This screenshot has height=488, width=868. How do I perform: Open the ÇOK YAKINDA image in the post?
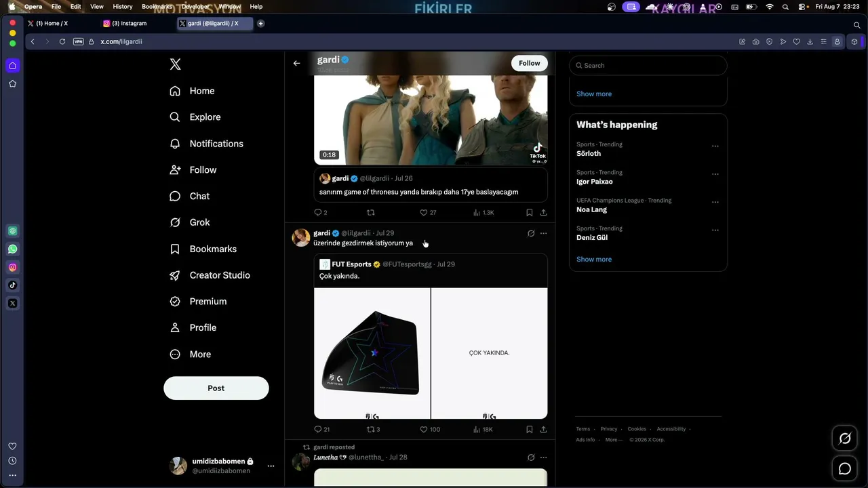pyautogui.click(x=490, y=353)
